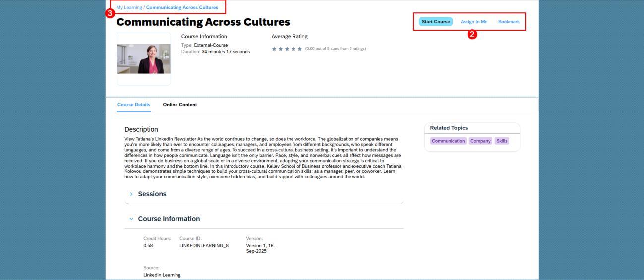Click the second rating star

280,48
